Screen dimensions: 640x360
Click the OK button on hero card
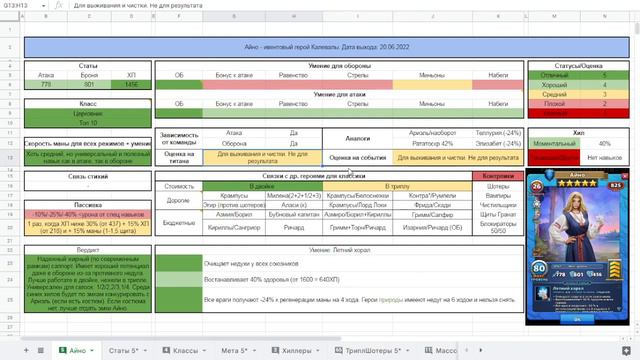coord(577,319)
